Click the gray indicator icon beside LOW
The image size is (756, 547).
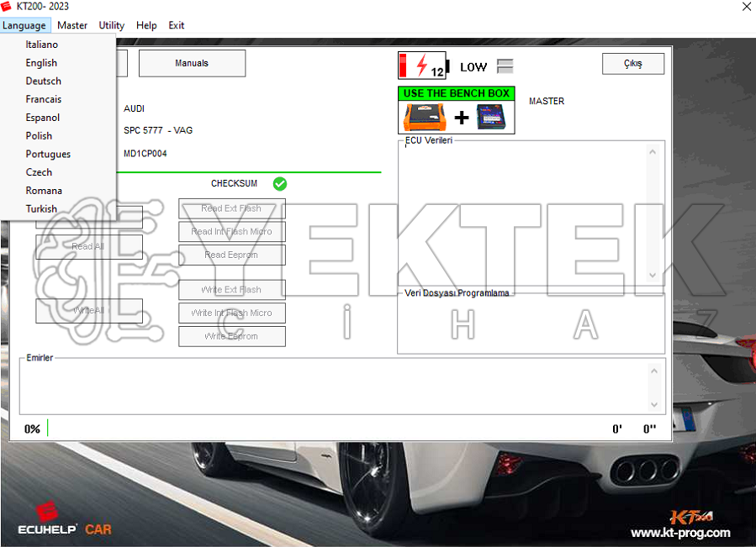(505, 65)
